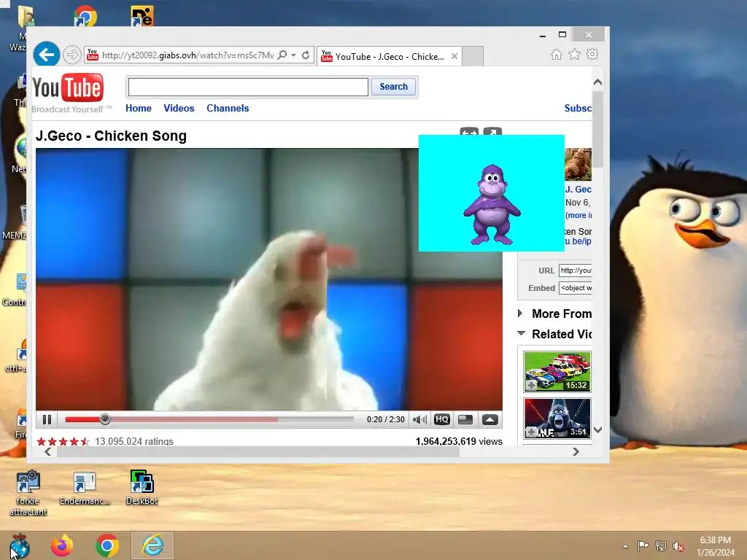This screenshot has width=747, height=560.
Task: Launch Firefox from the taskbar
Action: 62,545
